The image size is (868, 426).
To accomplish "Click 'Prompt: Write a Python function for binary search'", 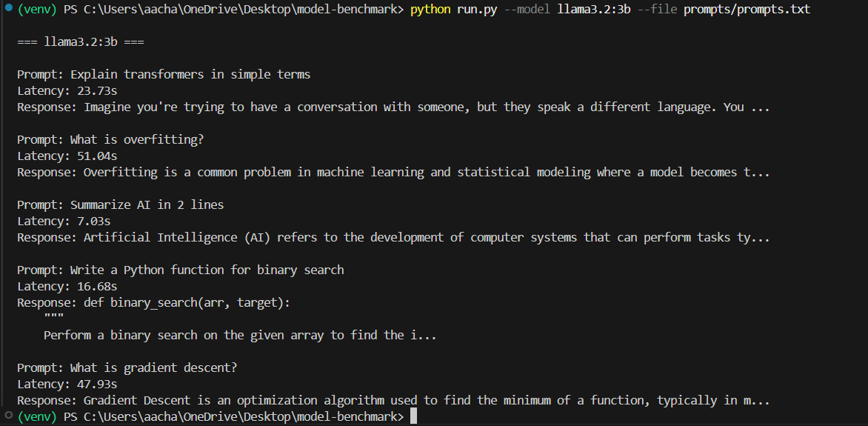I will click(x=181, y=270).
